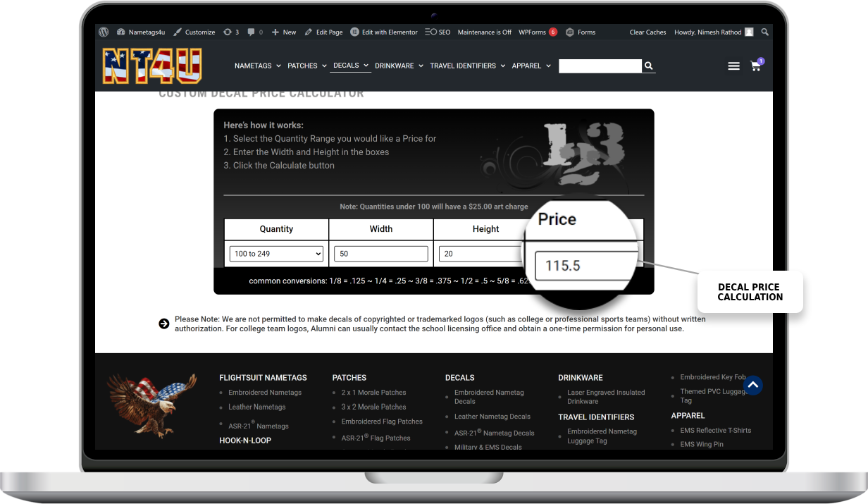Click the WordPress logo in admin bar
The width and height of the screenshot is (868, 504).
coord(104,32)
